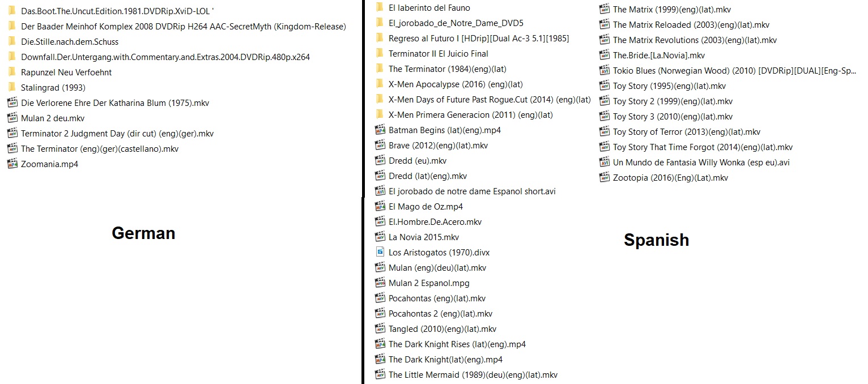868x384 pixels.
Task: Click the MKV icon of Pocahontas 2 (eng)(lat).mkv
Action: [380, 313]
